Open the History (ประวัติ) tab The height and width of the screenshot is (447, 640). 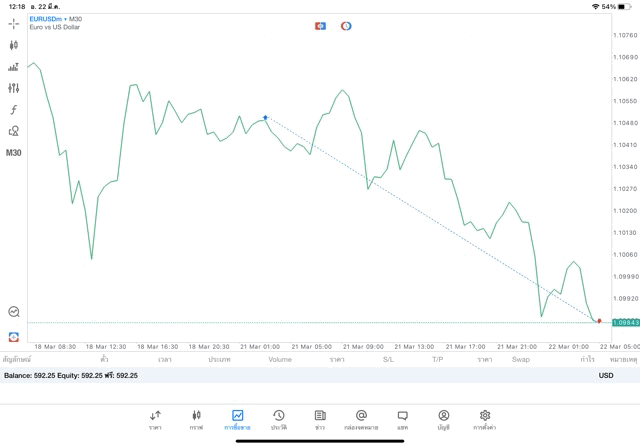click(278, 419)
